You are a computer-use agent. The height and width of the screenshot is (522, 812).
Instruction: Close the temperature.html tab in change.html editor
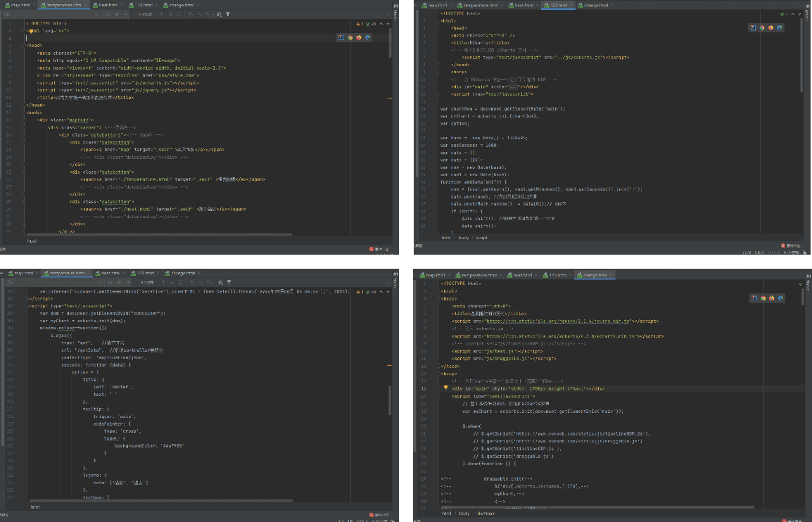[500, 275]
